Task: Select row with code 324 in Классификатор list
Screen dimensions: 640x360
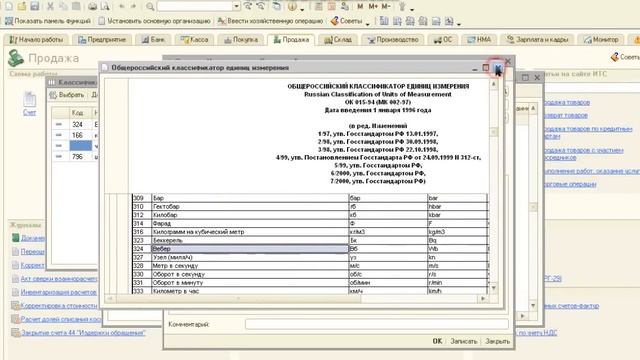Action: (75, 124)
